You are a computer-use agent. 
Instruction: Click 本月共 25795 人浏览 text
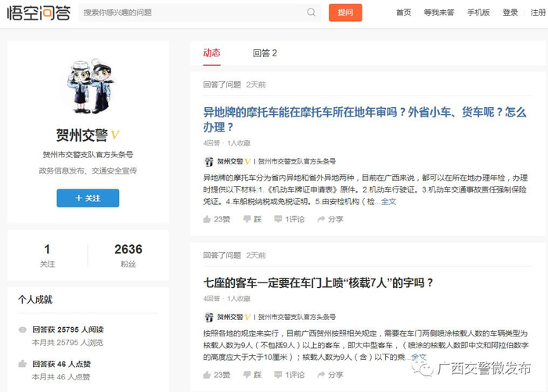click(67, 343)
